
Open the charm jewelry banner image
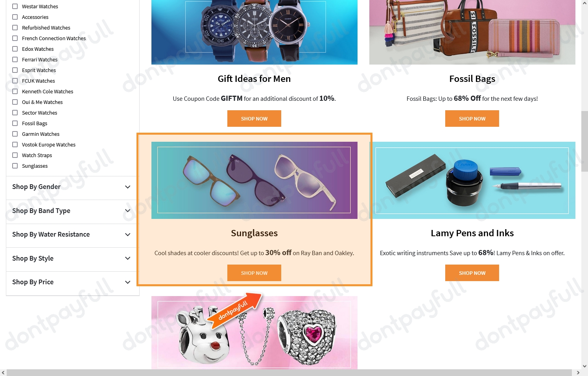tap(254, 333)
